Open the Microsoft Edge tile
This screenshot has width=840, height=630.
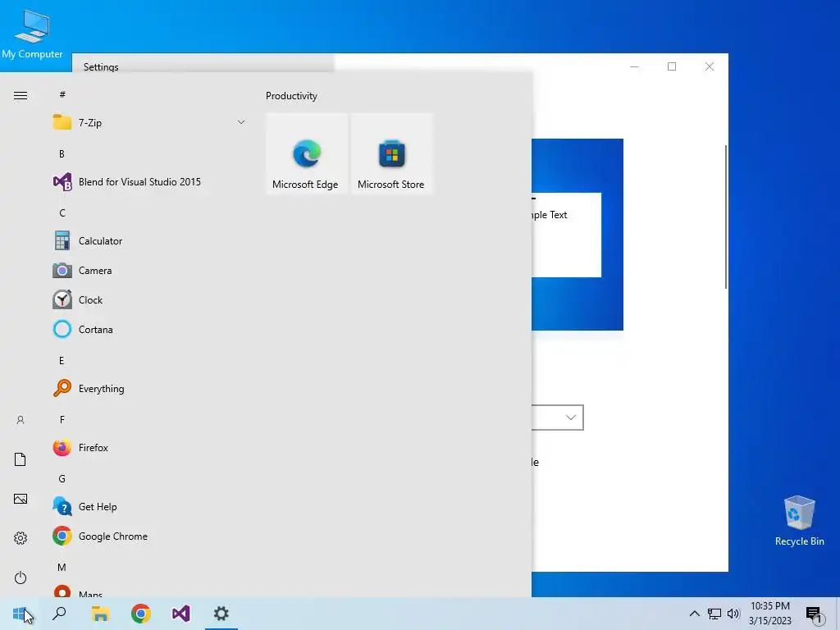click(307, 153)
